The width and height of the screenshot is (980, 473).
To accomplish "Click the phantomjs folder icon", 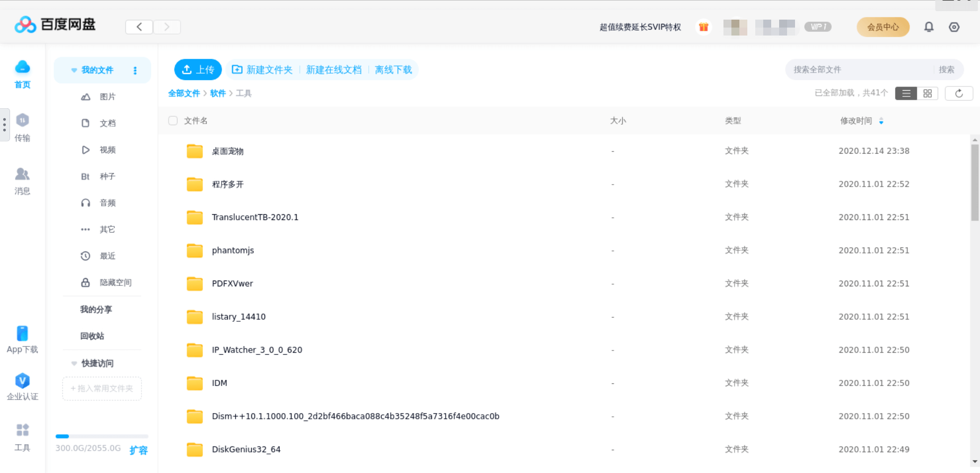I will pyautogui.click(x=195, y=250).
